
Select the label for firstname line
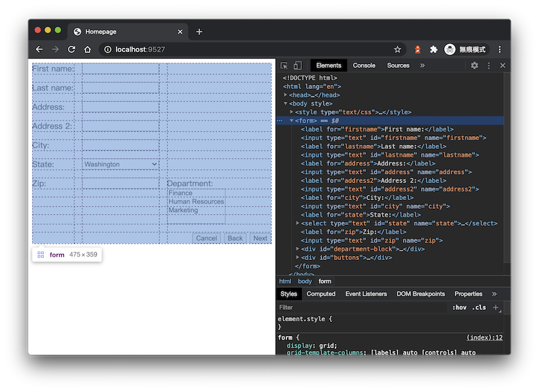point(377,129)
